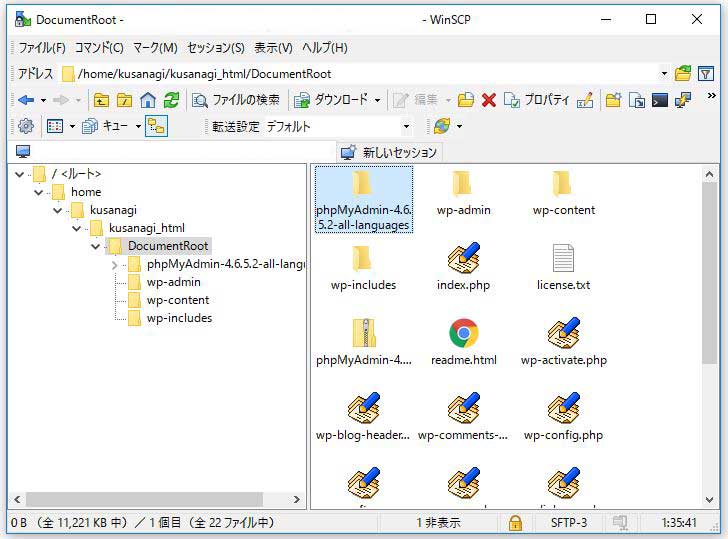Open the 表示(V) menu
Image resolution: width=728 pixels, height=539 pixels.
click(x=273, y=48)
